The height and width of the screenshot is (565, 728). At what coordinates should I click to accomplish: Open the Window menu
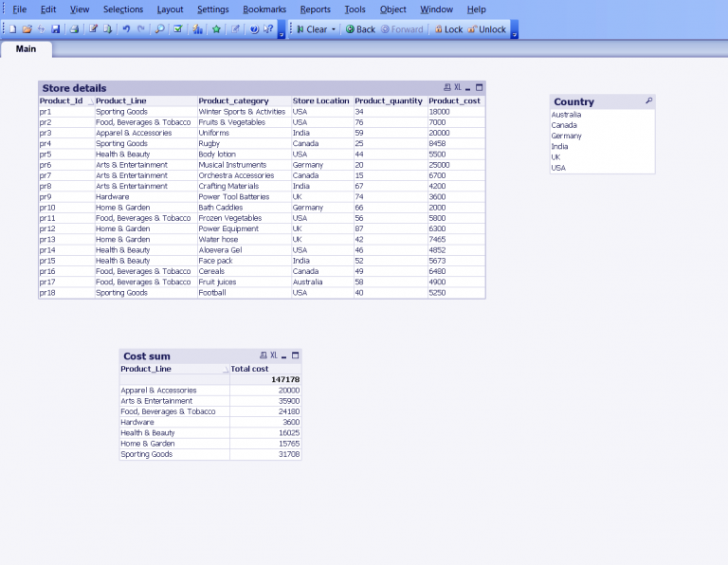436,9
